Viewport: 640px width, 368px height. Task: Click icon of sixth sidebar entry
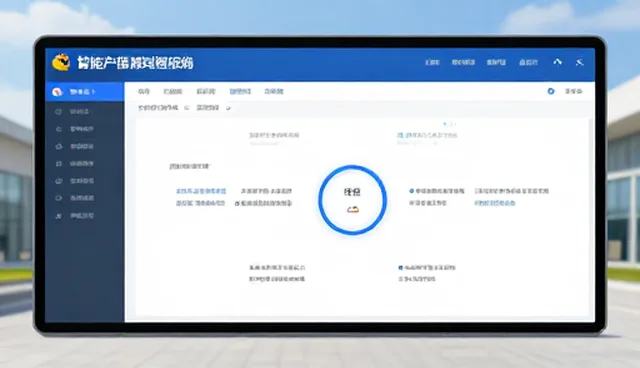59,181
